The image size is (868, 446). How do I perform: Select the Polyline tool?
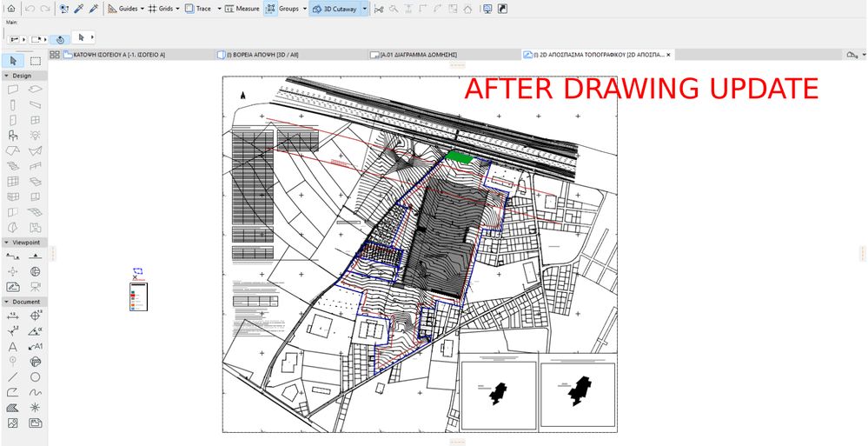click(x=13, y=392)
